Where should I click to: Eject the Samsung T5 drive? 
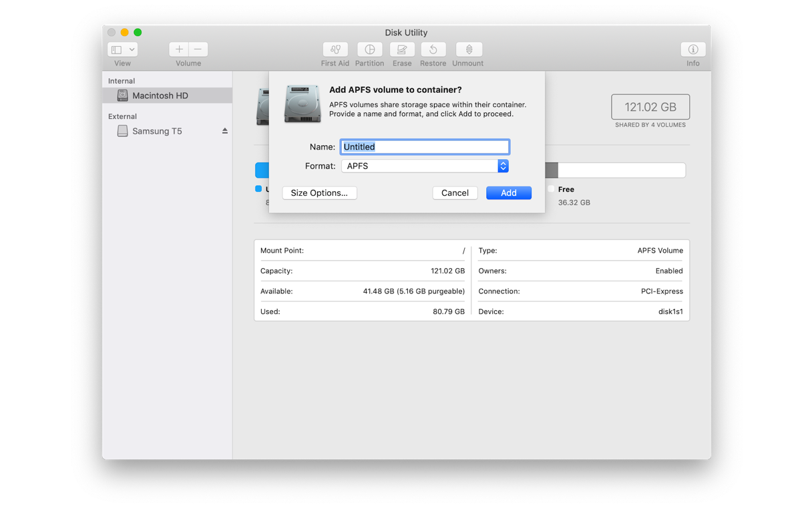(225, 131)
